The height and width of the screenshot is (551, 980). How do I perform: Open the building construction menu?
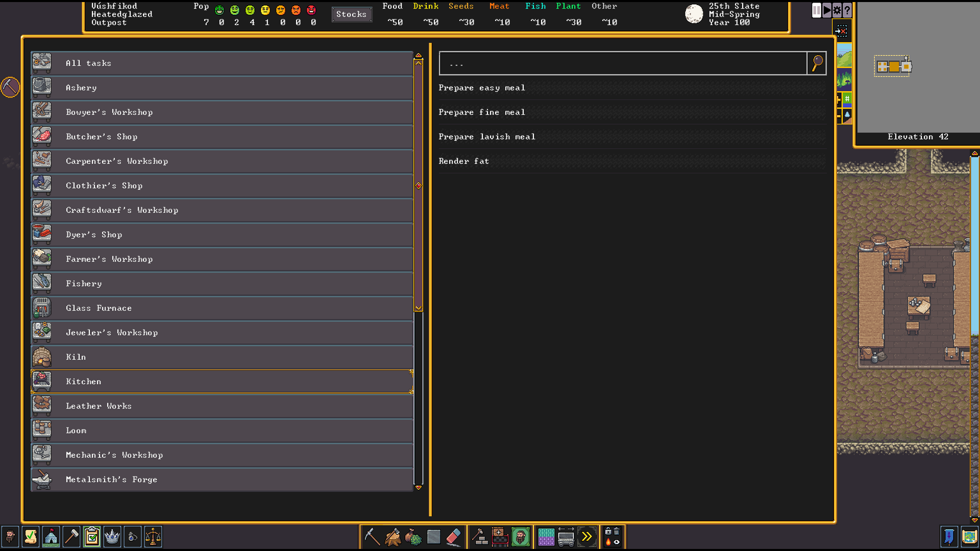point(480,537)
